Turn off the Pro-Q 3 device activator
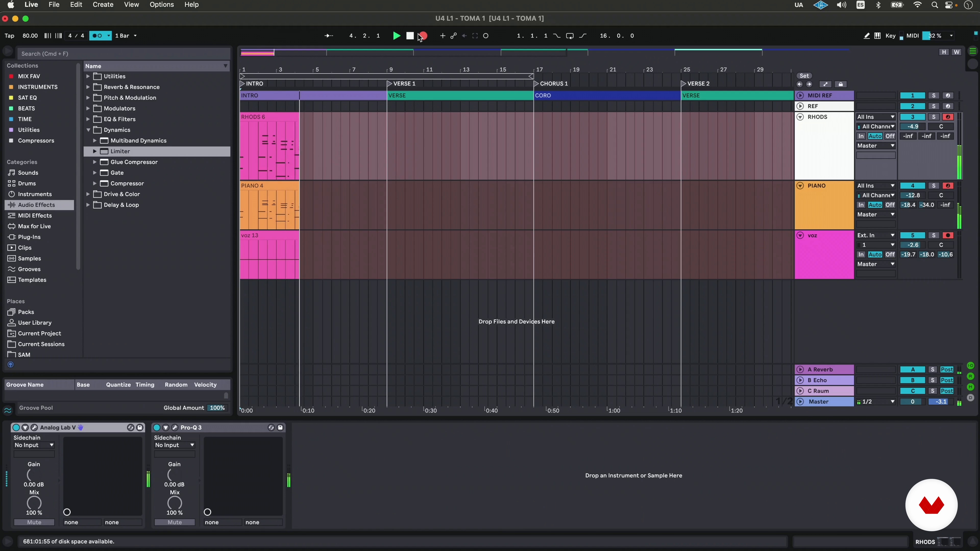 click(x=156, y=428)
